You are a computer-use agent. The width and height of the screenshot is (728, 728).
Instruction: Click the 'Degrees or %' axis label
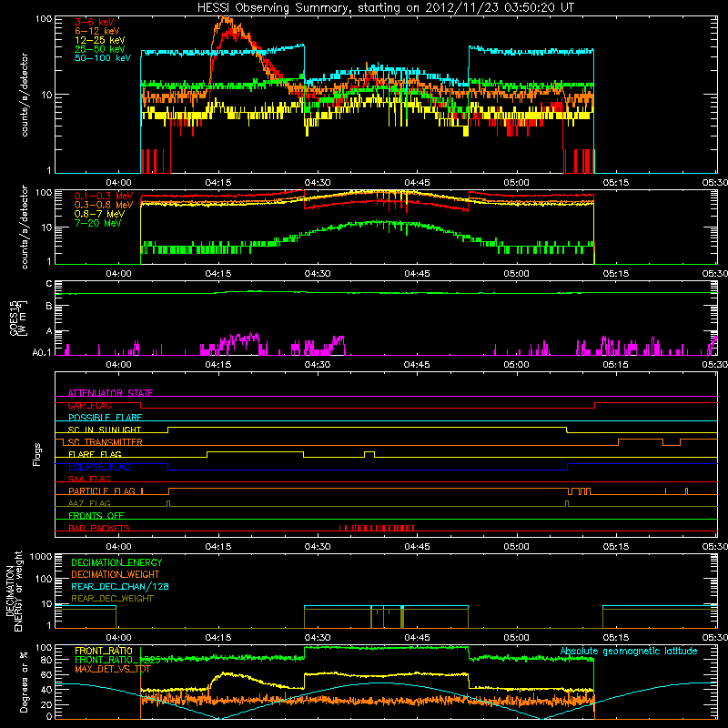24,682
